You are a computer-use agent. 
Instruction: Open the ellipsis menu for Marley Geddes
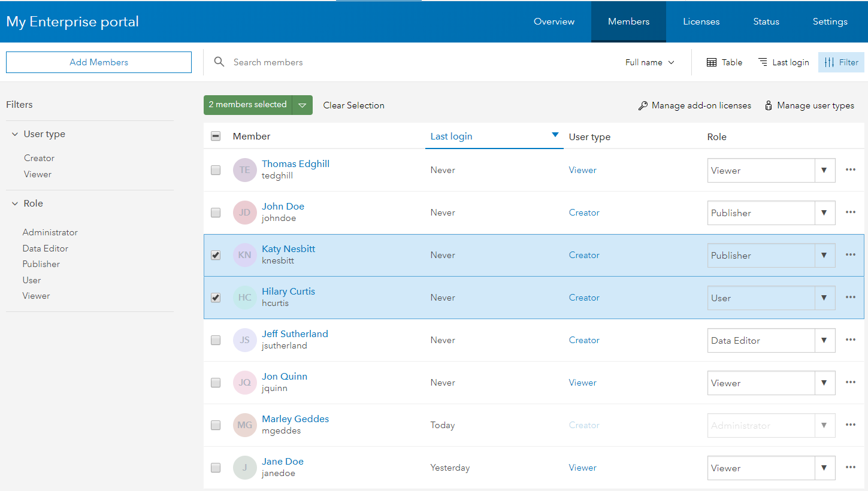[850, 425]
